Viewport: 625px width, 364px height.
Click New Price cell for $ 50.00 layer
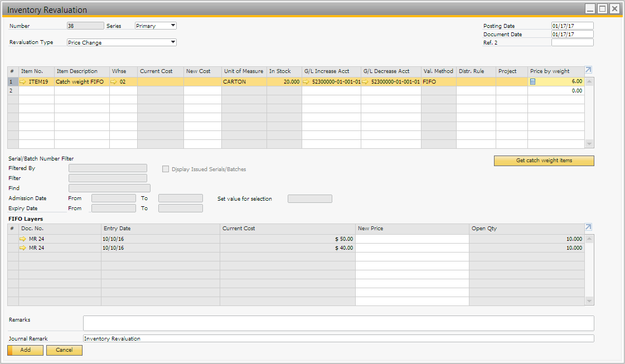point(412,239)
